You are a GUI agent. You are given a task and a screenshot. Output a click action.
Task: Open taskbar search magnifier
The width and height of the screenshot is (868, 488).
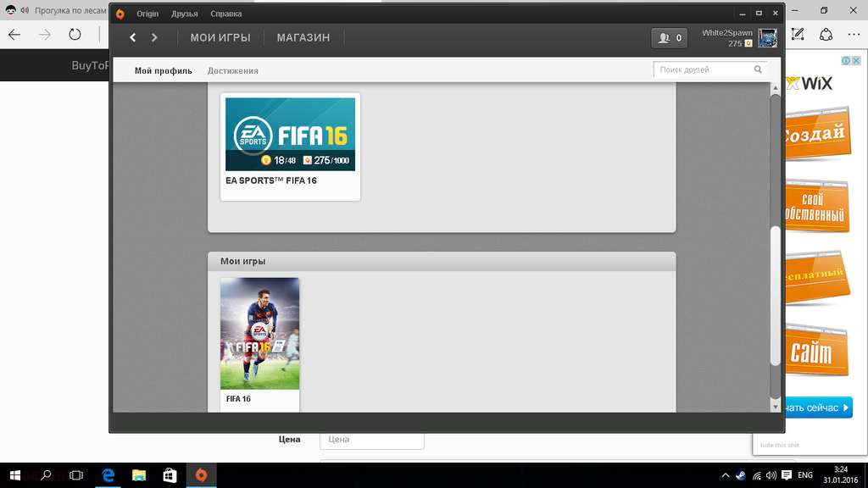tap(46, 475)
